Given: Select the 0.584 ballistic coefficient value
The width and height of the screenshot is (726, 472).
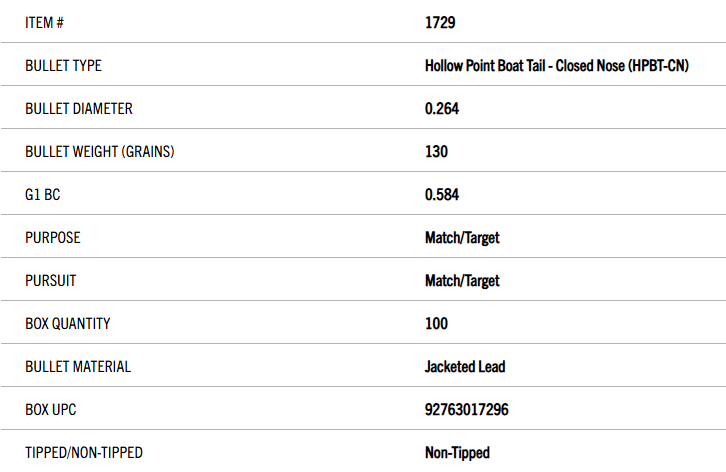Looking at the screenshot, I should point(442,195).
